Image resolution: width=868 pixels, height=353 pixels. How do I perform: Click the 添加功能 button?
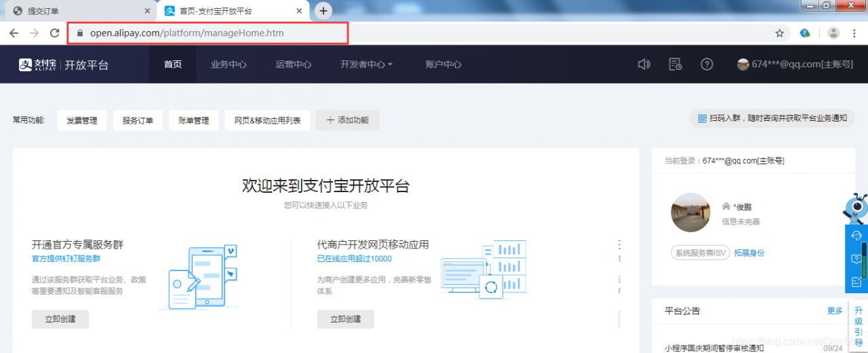347,120
